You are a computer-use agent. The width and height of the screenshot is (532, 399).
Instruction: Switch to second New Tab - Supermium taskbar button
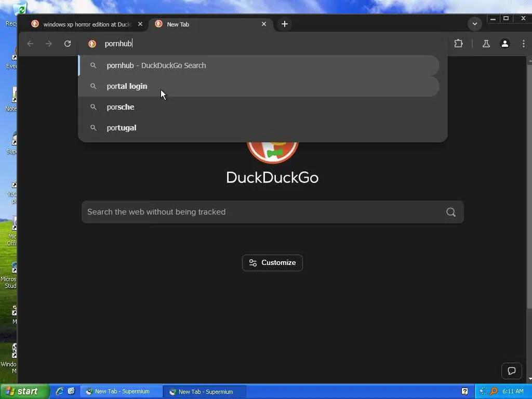point(205,392)
